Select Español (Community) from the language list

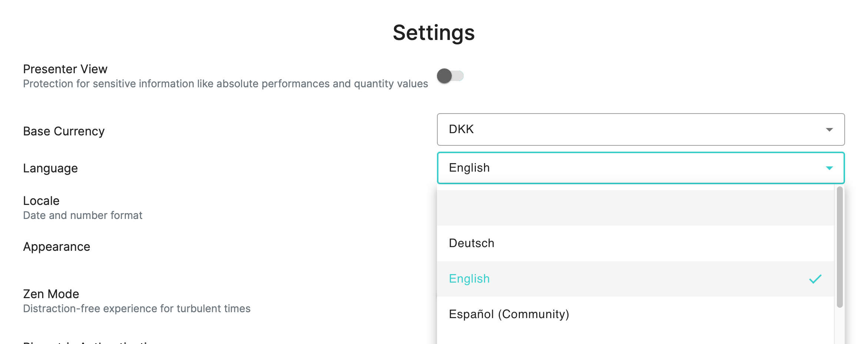click(x=508, y=314)
